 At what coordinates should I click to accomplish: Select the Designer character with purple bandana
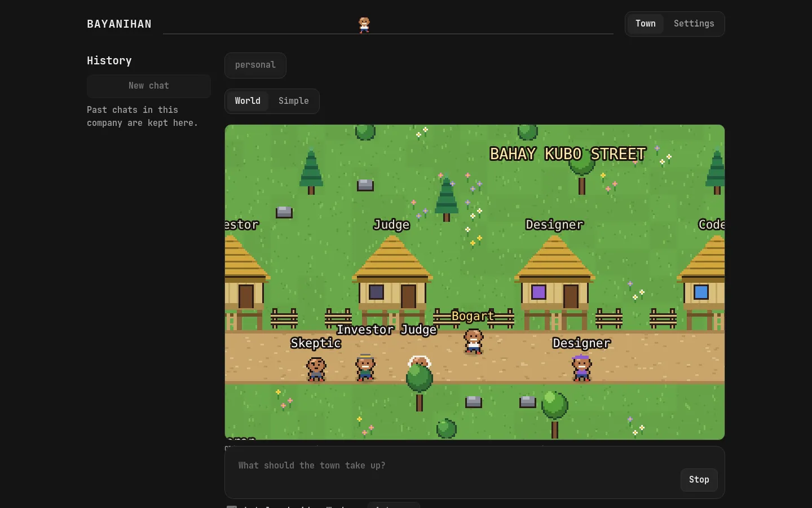(581, 368)
